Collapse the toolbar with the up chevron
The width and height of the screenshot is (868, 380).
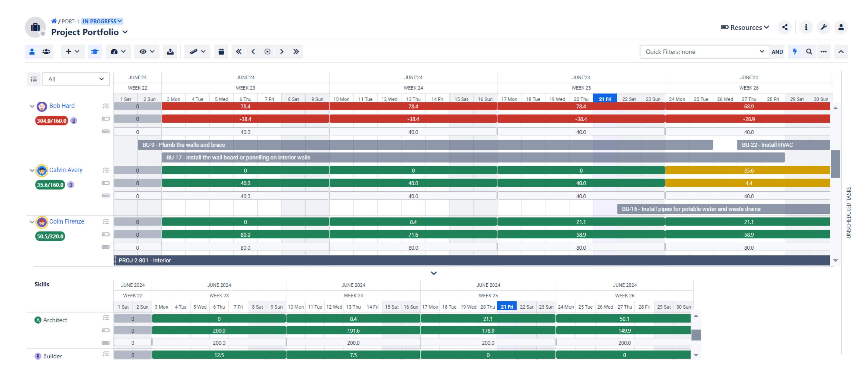coord(841,52)
